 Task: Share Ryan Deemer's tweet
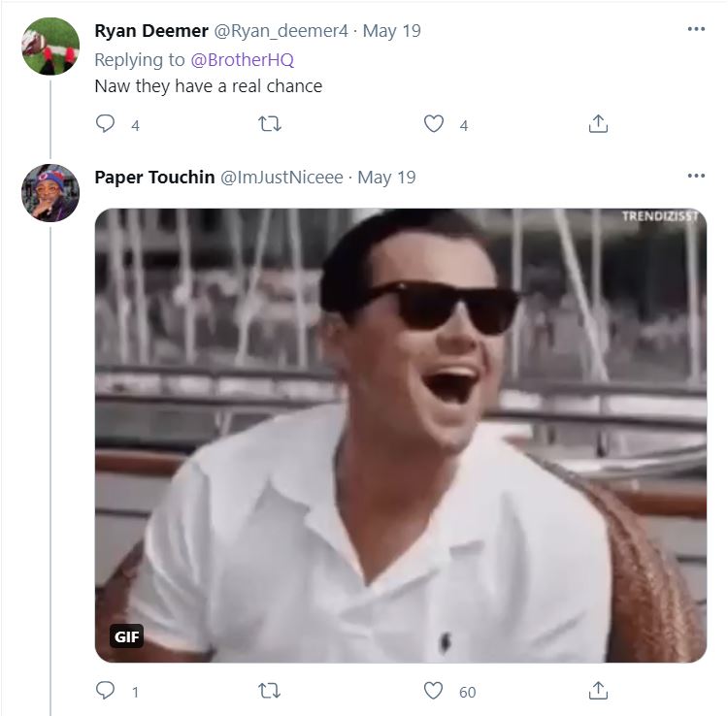click(x=599, y=124)
